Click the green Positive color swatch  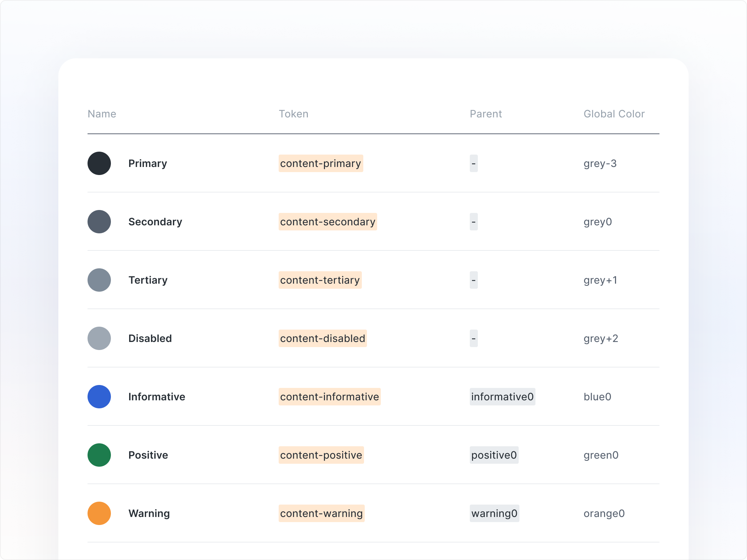pyautogui.click(x=99, y=455)
